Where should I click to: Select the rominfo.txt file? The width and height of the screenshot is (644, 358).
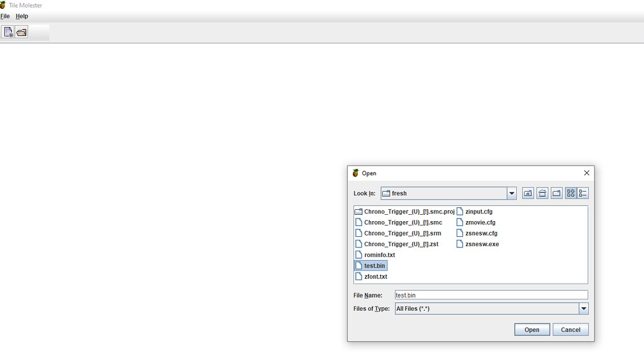(379, 255)
